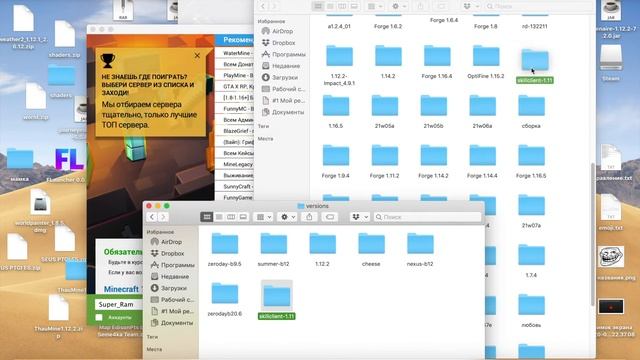Click the back Finder window vertical scrollbar
The image size is (640, 360).
click(x=593, y=234)
